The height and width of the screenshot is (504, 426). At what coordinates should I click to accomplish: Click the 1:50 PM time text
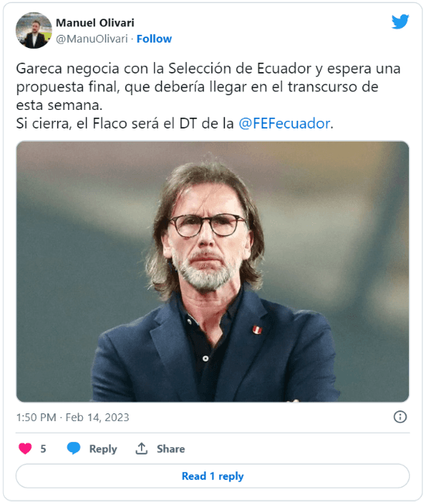(x=36, y=417)
